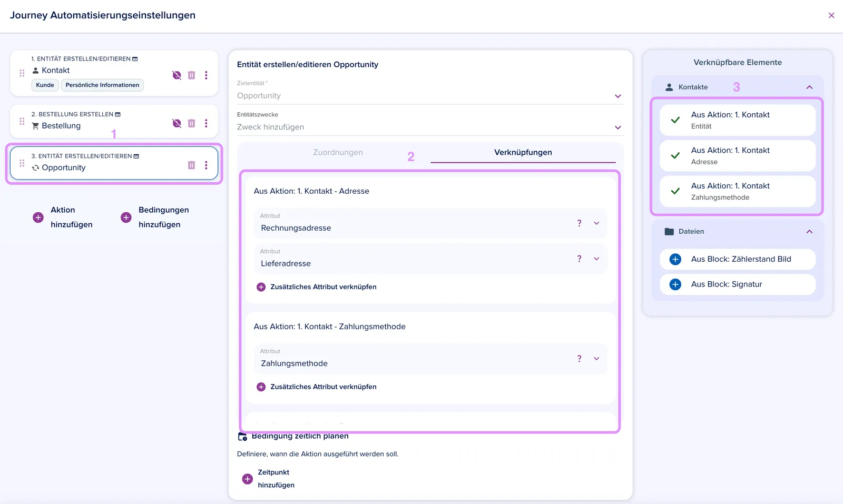Open the three-dot menu on Bestellung card
Image resolution: width=843 pixels, height=504 pixels.
coord(206,123)
